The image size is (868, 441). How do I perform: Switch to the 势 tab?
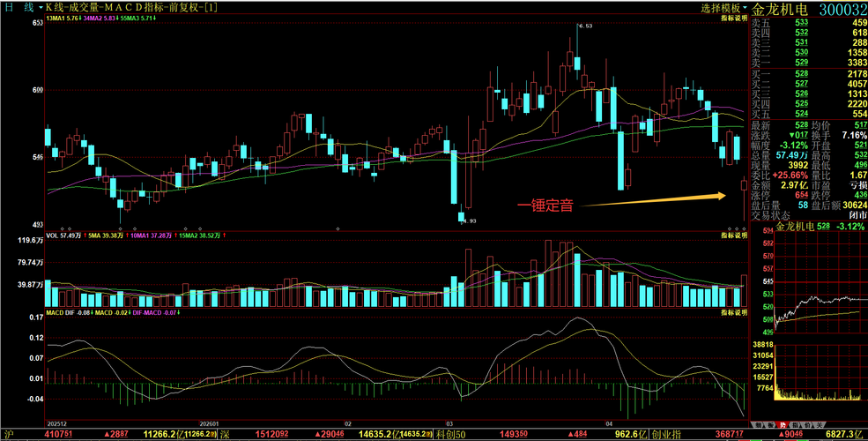click(x=783, y=425)
